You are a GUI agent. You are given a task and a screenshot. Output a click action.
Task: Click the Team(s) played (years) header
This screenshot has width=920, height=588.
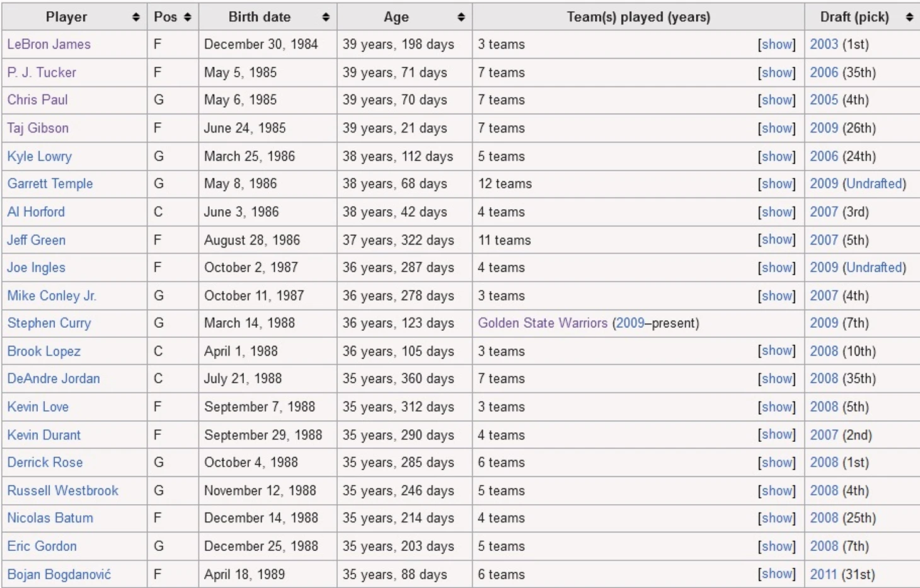[x=638, y=17]
